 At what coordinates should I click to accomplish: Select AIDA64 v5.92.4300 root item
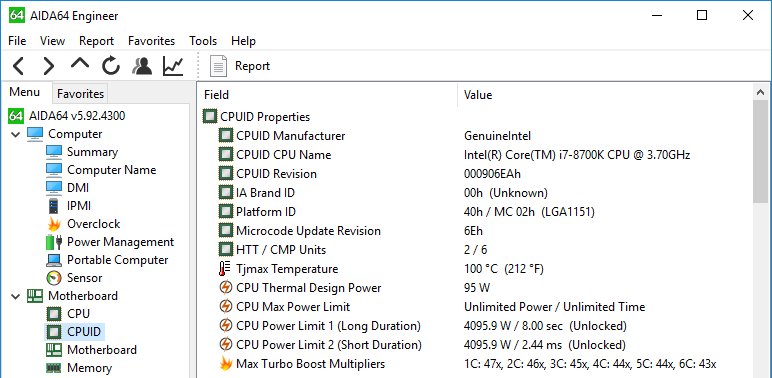click(67, 116)
